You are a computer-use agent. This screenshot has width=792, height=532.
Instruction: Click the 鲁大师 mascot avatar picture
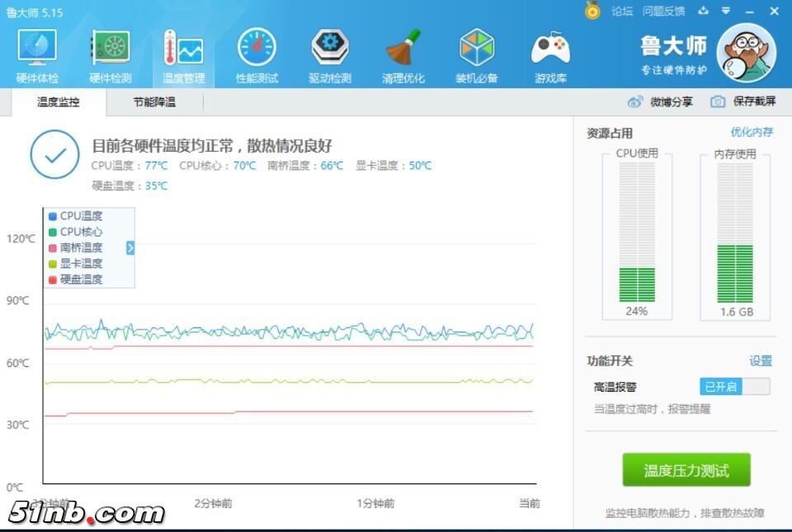point(747,53)
